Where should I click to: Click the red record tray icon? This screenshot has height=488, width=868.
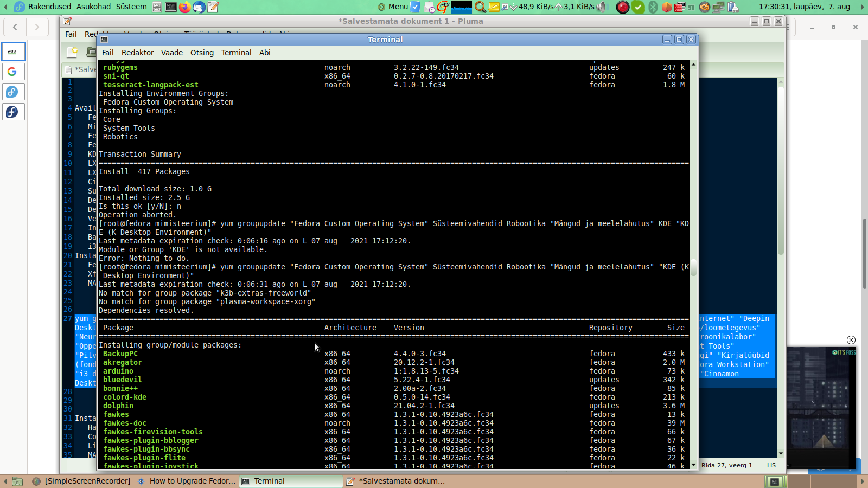tap(623, 7)
